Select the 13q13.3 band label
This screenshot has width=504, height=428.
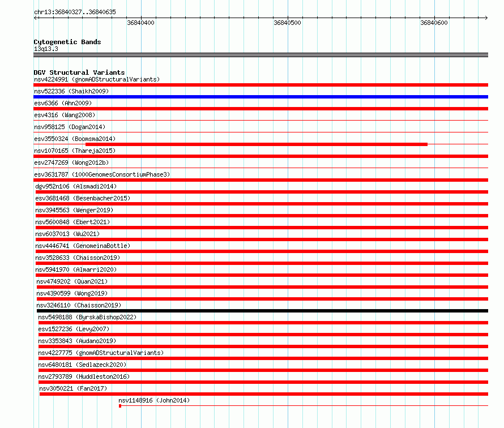pos(46,49)
